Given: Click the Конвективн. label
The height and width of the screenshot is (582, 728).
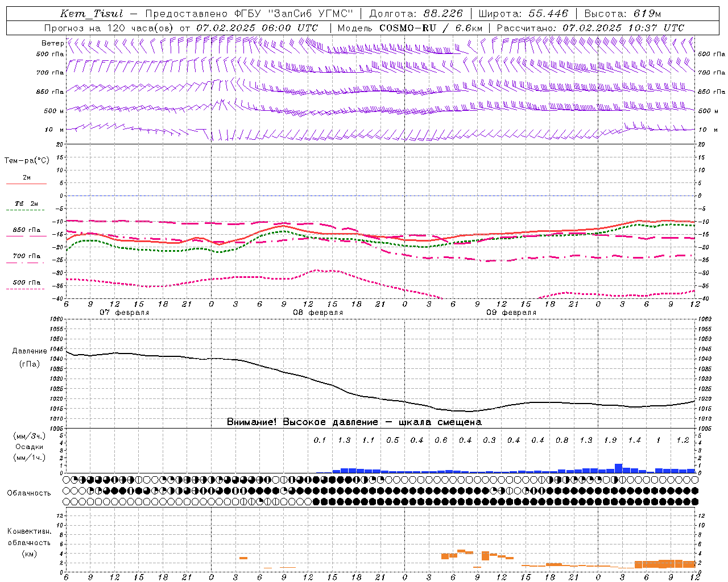Looking at the screenshot, I should tap(29, 531).
